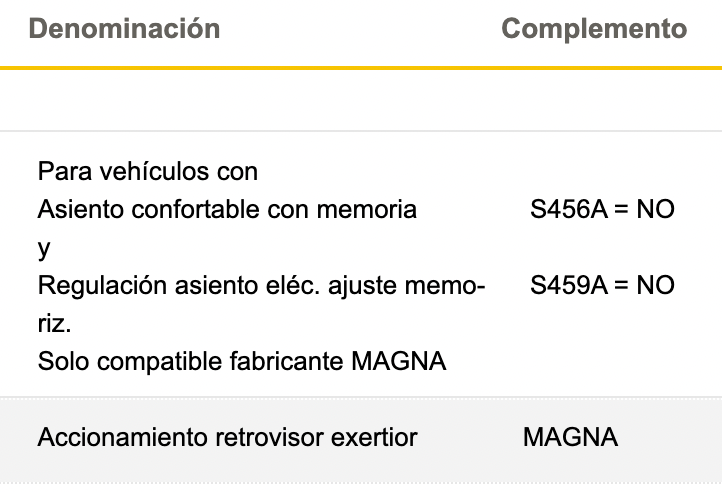The image size is (722, 492).
Task: Click the standalone "y" connector line
Action: [x=44, y=248]
